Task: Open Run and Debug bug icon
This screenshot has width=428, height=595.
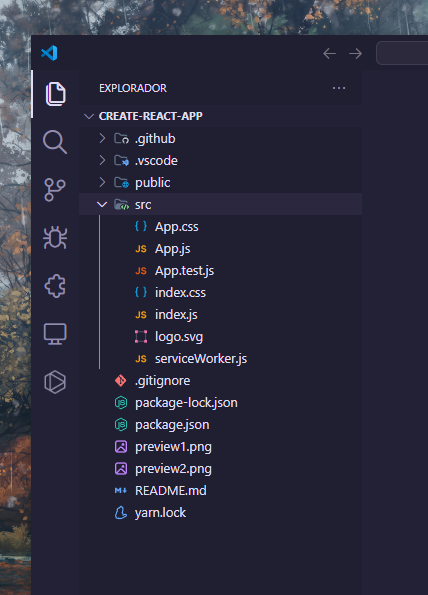Action: point(55,238)
